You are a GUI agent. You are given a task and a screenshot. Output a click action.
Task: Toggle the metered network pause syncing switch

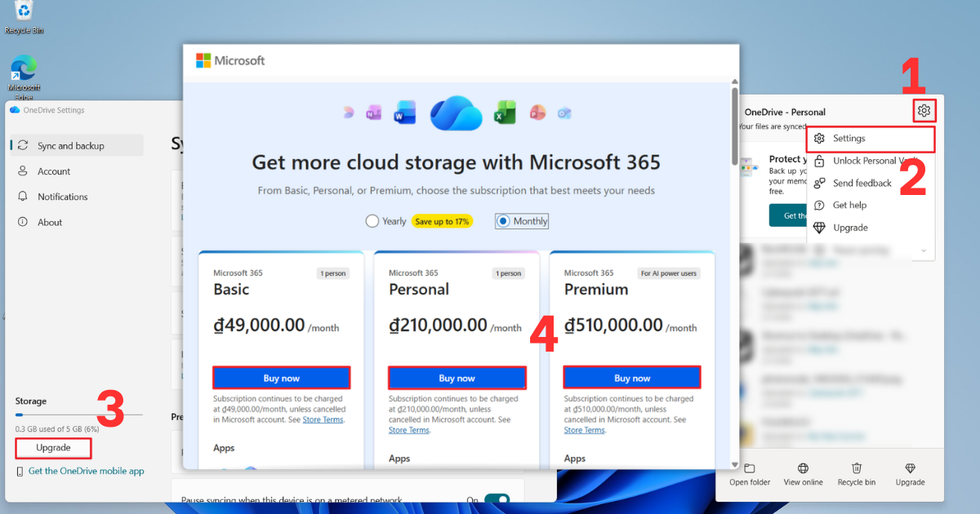tap(497, 500)
